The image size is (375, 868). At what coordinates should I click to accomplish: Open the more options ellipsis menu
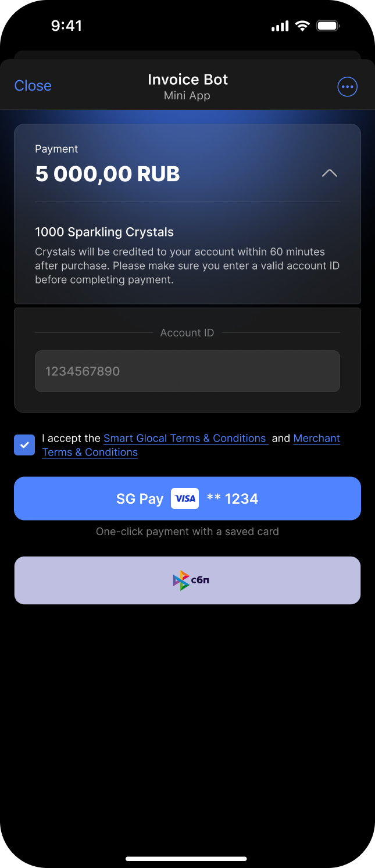pos(347,87)
